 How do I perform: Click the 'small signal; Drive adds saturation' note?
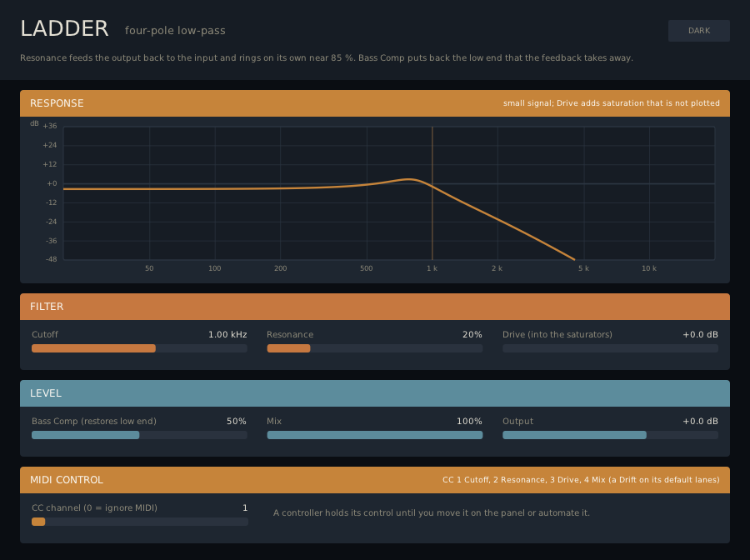tap(612, 103)
